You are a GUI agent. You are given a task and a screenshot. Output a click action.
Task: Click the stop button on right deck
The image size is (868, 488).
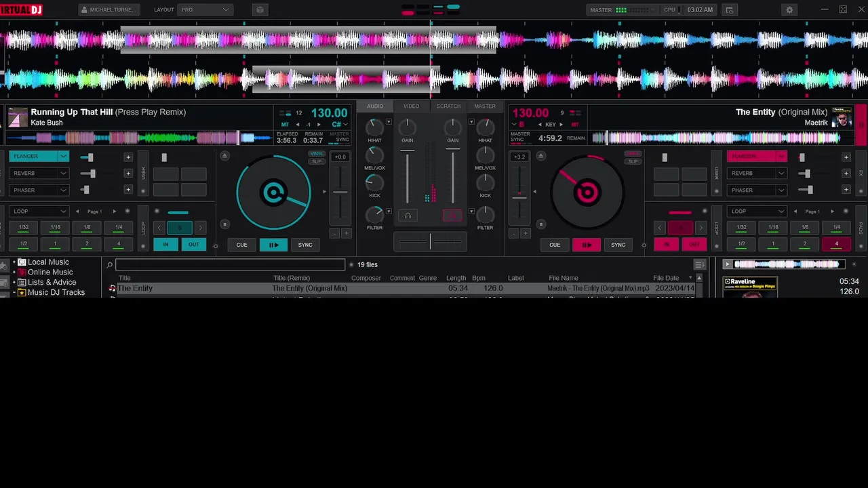(540, 224)
